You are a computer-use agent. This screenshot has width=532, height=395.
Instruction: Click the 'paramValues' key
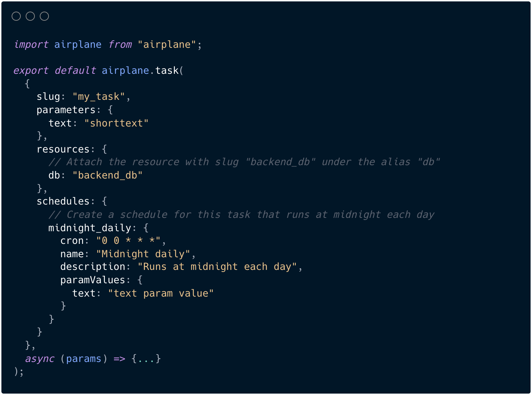[x=93, y=280]
